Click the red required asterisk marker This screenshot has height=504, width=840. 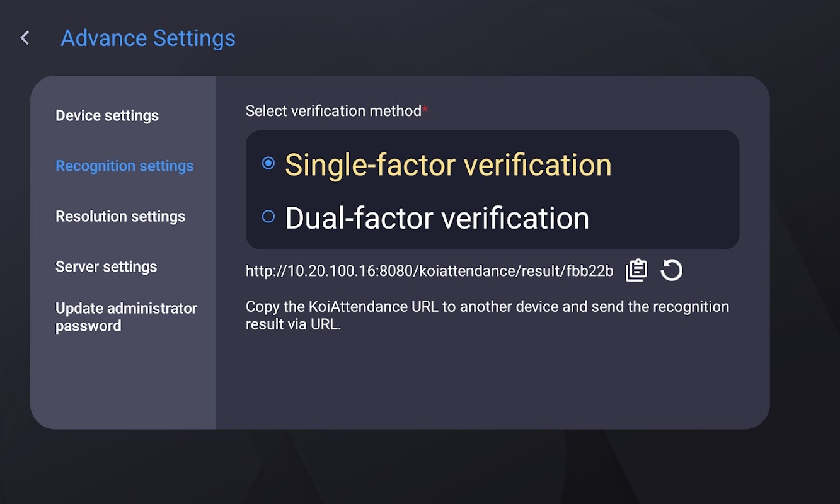425,110
